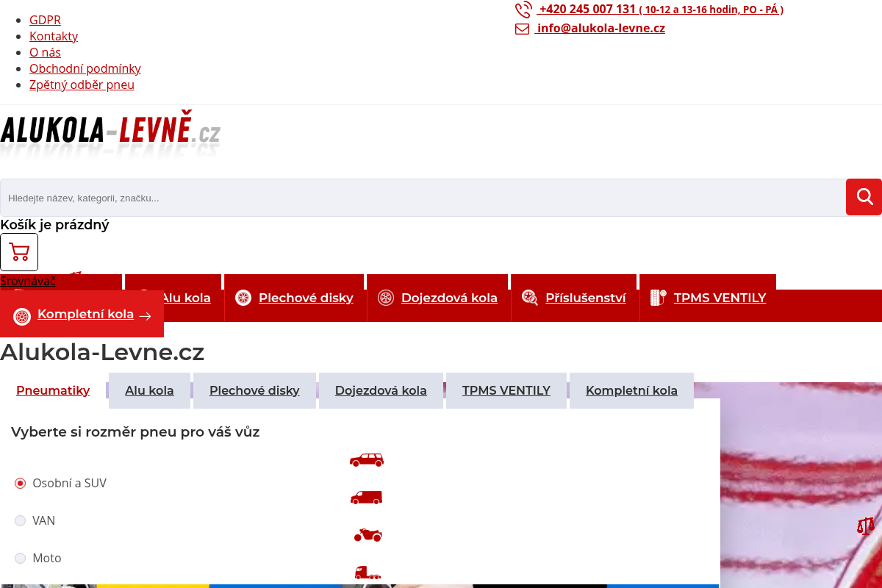Click the van vehicle icon
This screenshot has width=882, height=588.
pos(367,498)
